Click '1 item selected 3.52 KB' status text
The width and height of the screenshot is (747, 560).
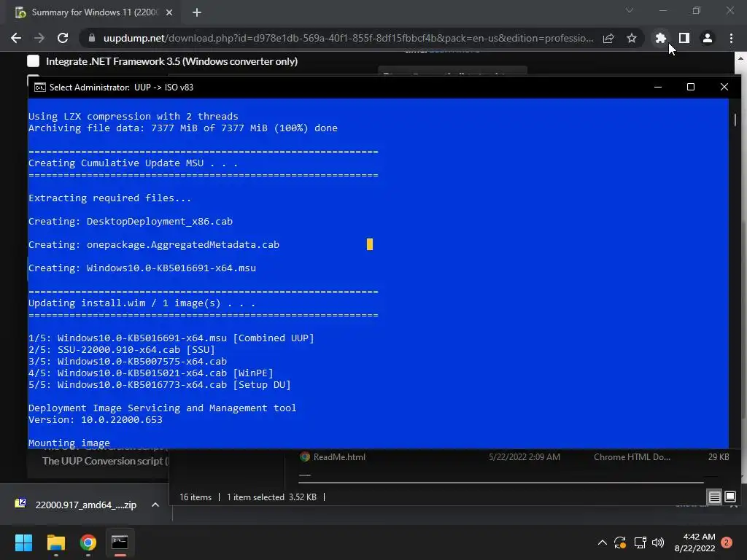click(x=271, y=497)
